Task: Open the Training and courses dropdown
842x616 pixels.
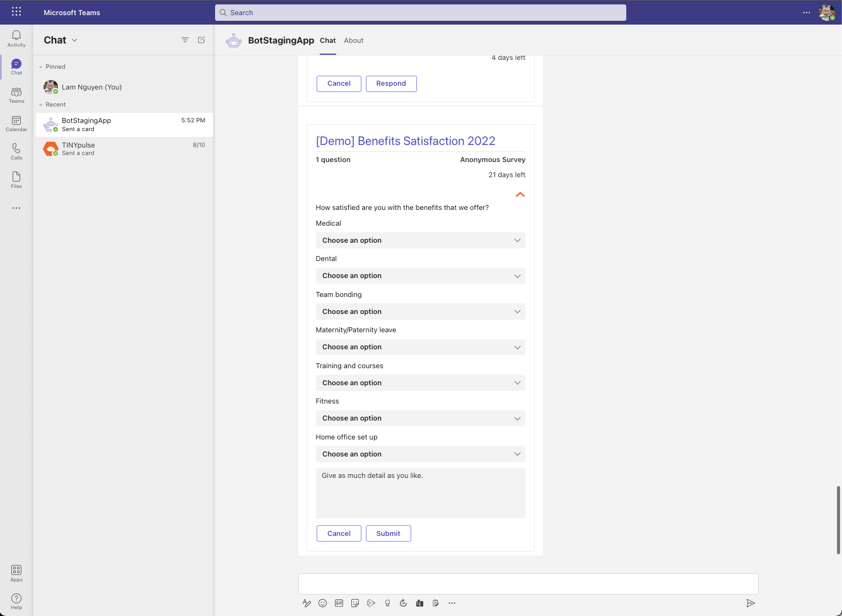Action: click(x=420, y=383)
